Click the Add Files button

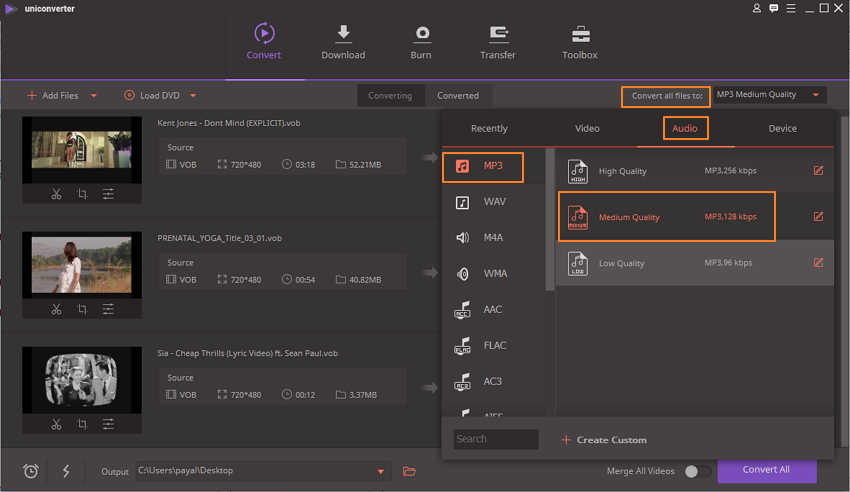point(53,95)
